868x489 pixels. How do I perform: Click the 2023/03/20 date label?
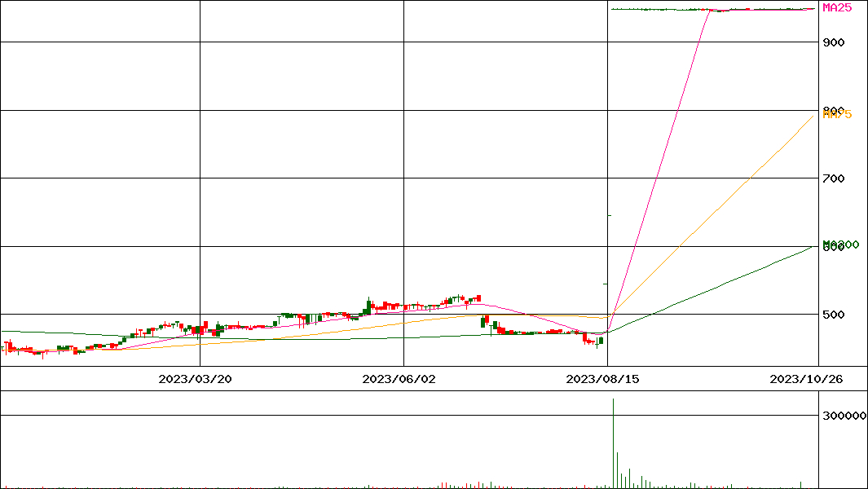195,379
